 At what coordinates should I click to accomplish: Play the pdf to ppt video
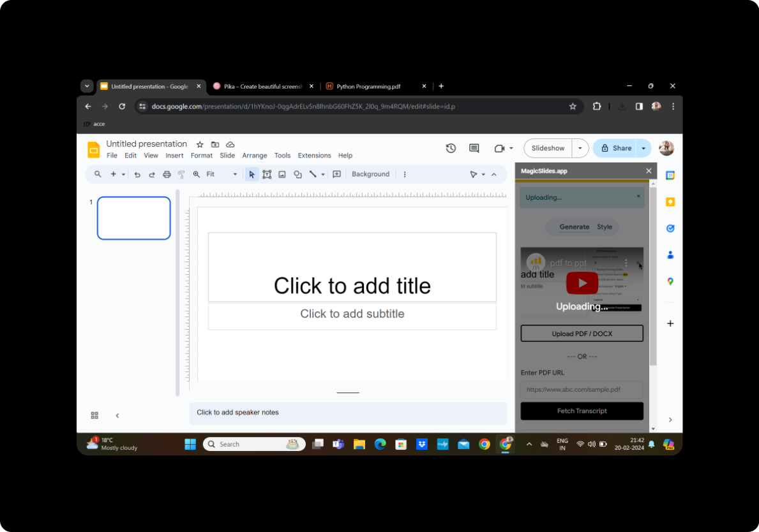click(582, 283)
